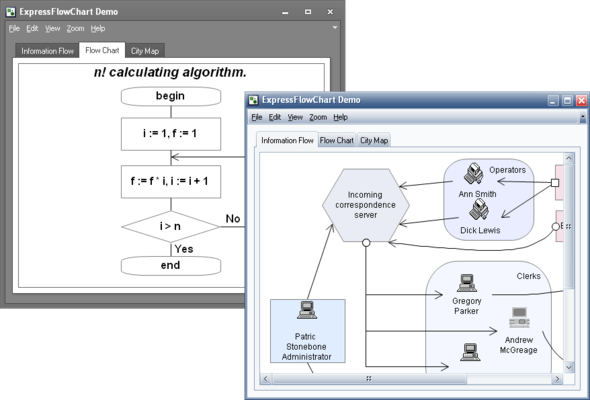Open View menu in the front window
The image size is (590, 400).
295,117
